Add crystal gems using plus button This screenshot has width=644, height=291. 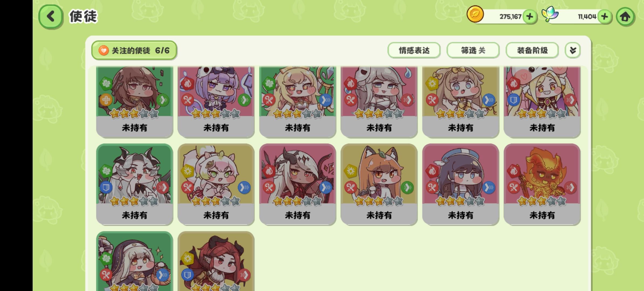604,17
